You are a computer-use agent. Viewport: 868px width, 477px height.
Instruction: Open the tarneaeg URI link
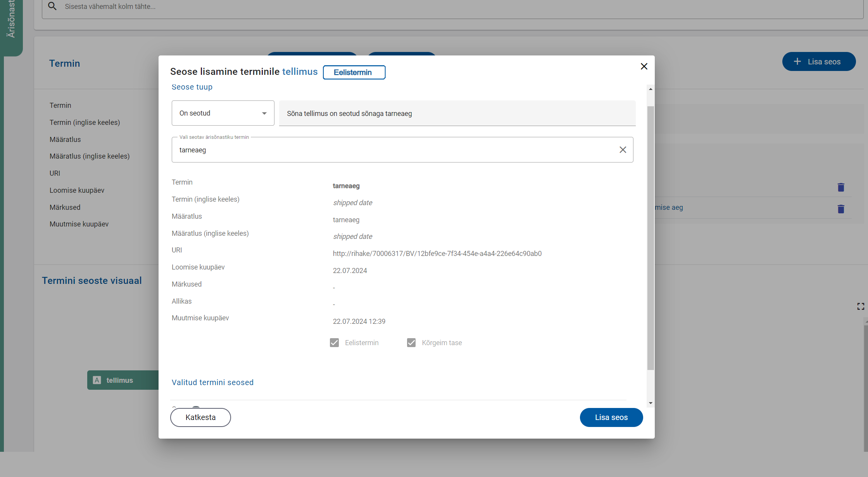(x=437, y=254)
